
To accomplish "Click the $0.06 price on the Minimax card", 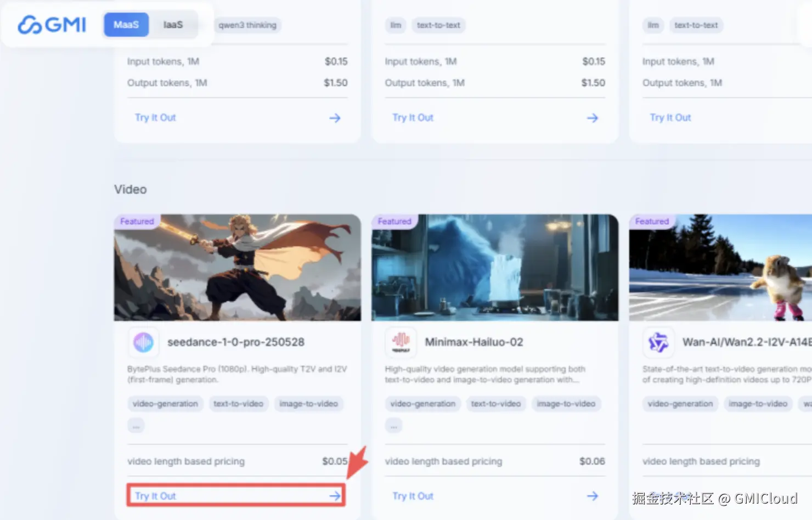I will click(592, 461).
